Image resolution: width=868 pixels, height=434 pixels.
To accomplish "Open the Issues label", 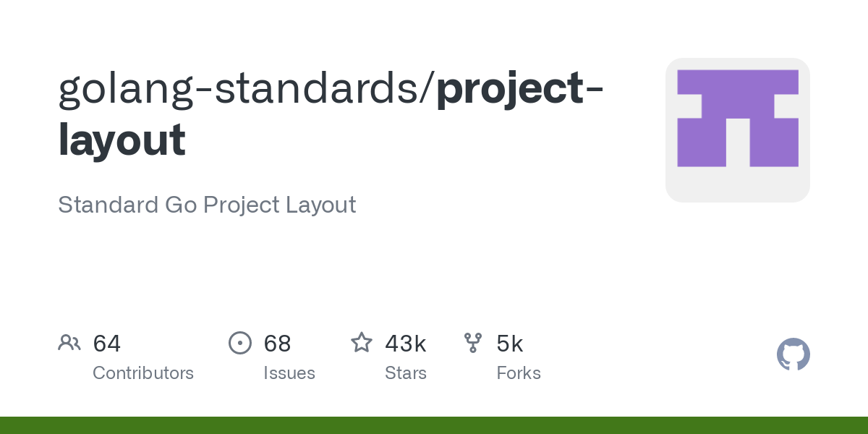I will click(x=289, y=373).
